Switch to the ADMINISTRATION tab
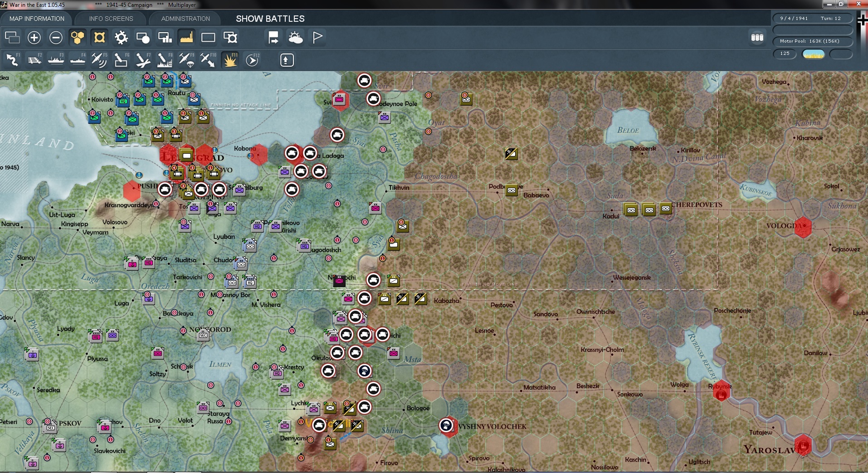The height and width of the screenshot is (473, 868). (x=185, y=19)
